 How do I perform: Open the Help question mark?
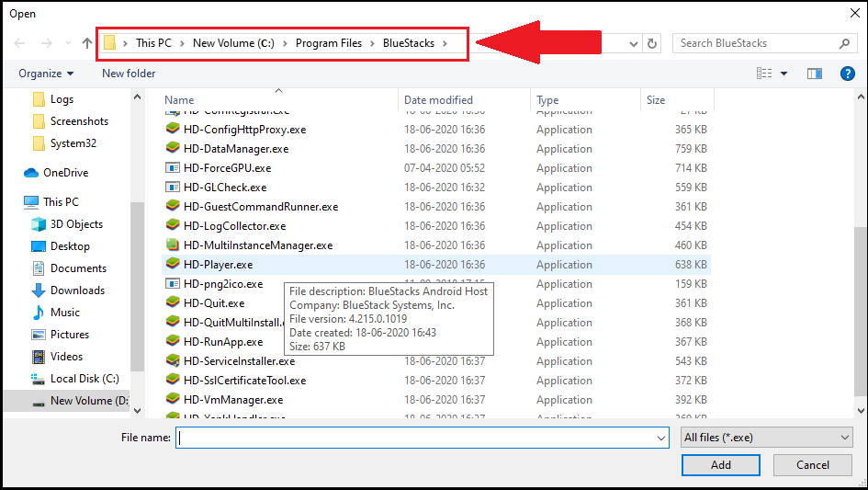click(847, 74)
